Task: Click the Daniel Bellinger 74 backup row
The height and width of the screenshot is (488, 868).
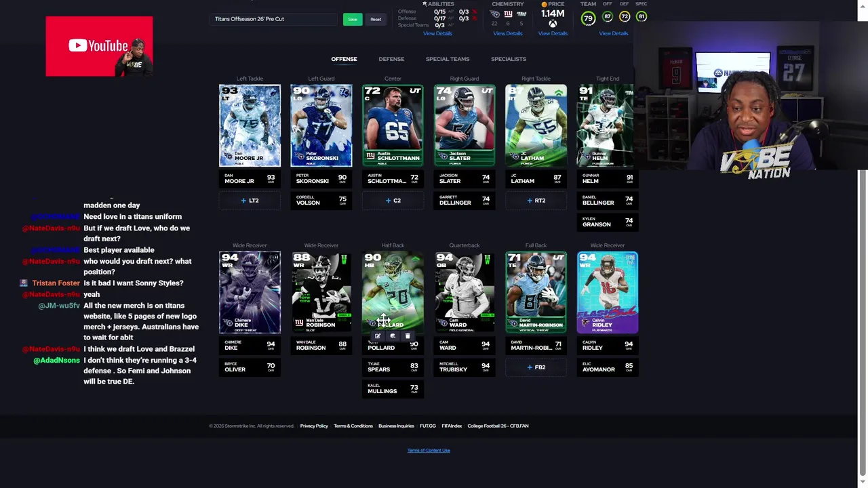Action: pos(608,200)
